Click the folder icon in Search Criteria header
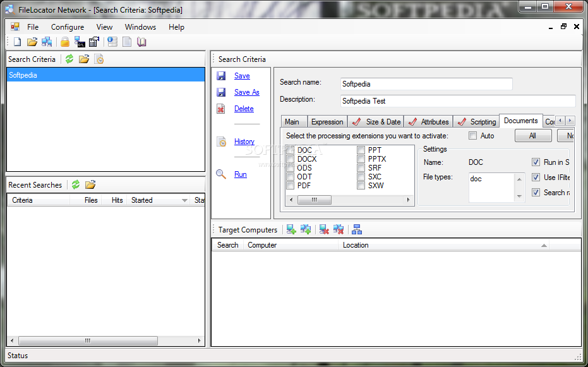Image resolution: width=588 pixels, height=367 pixels. coord(84,59)
